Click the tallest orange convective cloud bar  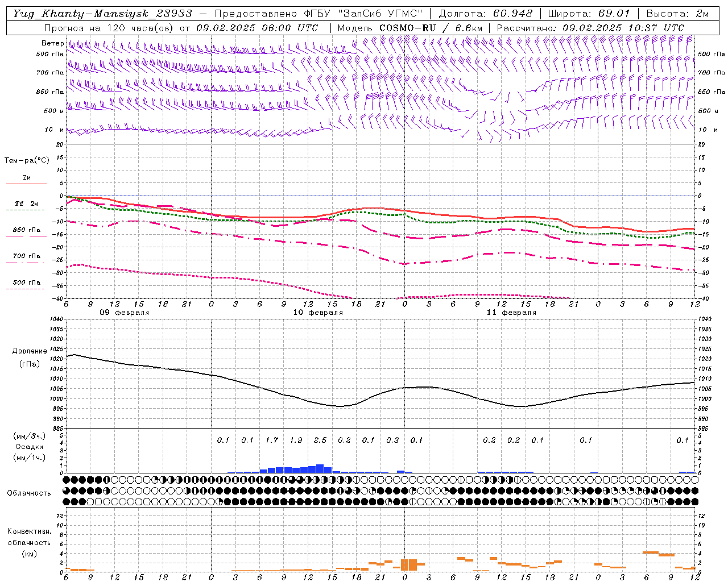click(409, 565)
